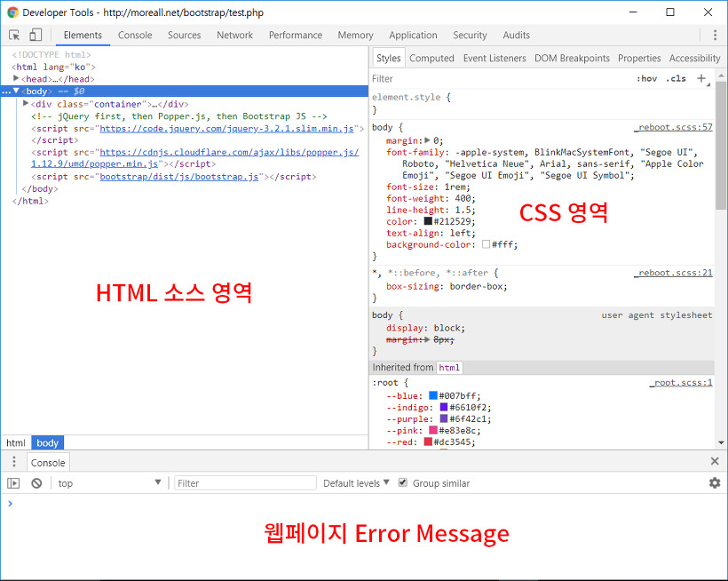Screen dimensions: 728x581
Task: Open the --red #dc3545 color swatch
Action: pos(428,442)
